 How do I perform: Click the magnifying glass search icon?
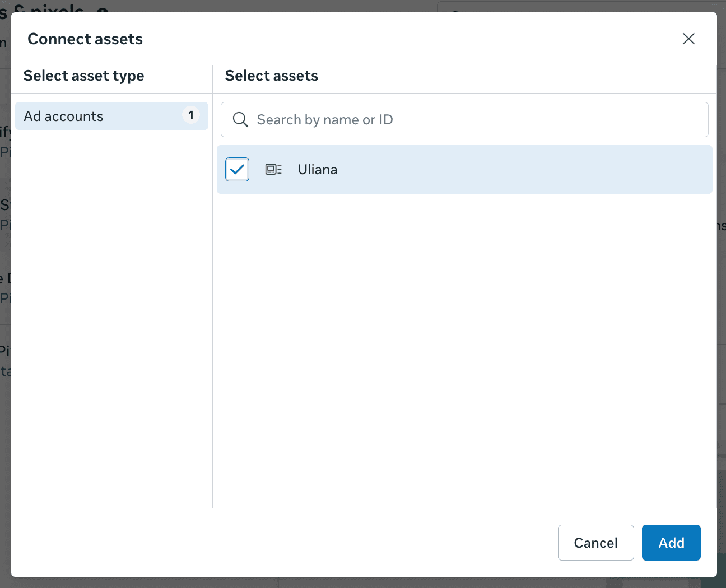(x=240, y=119)
